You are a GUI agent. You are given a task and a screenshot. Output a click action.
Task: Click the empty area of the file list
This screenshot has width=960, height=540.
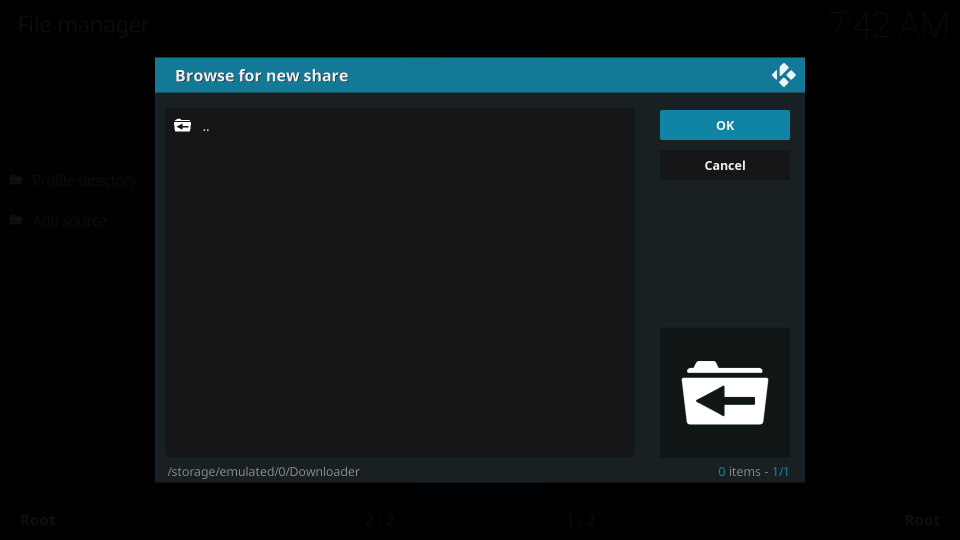tap(400, 300)
